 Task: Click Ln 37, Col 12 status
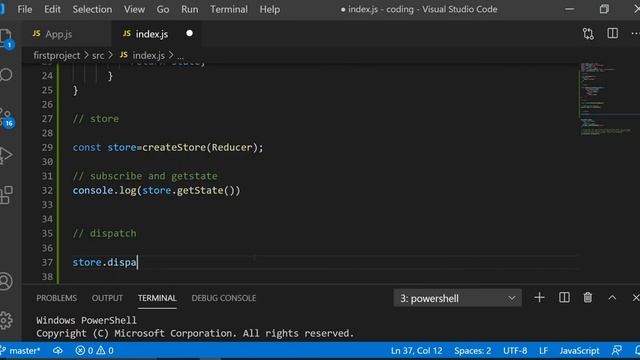tap(416, 351)
